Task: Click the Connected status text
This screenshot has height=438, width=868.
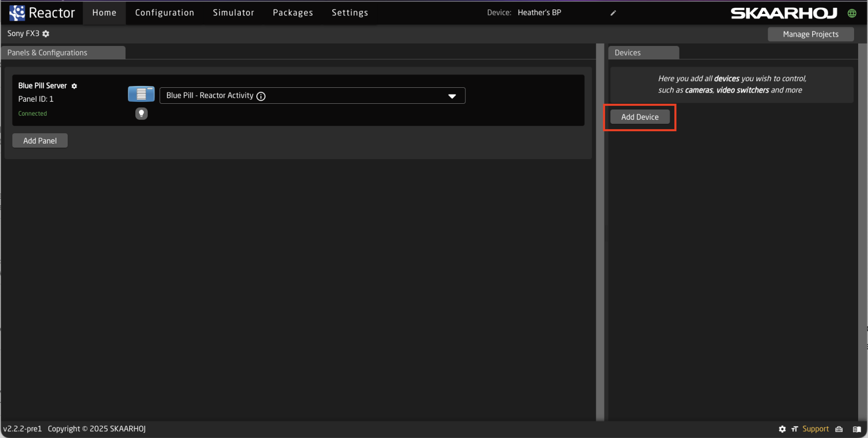Action: pos(33,114)
